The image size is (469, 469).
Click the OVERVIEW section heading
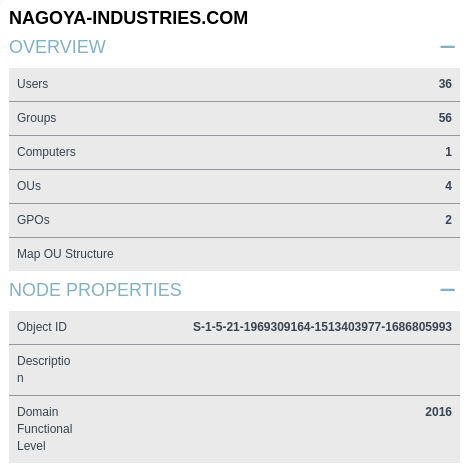click(x=57, y=47)
